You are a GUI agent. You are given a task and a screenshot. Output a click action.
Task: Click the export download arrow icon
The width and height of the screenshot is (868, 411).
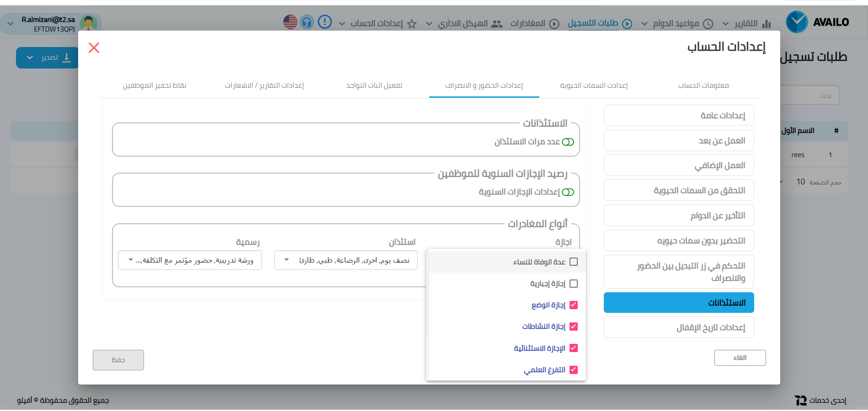click(x=67, y=58)
